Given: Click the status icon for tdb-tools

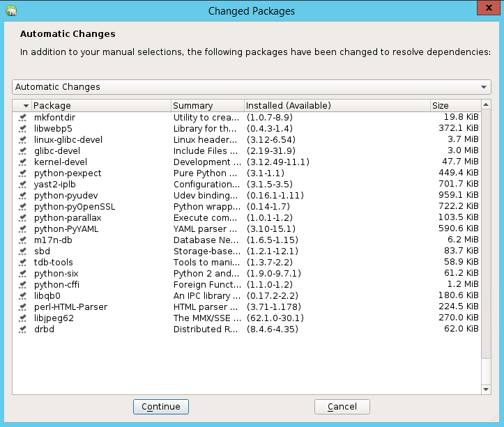Looking at the screenshot, I should (22, 263).
